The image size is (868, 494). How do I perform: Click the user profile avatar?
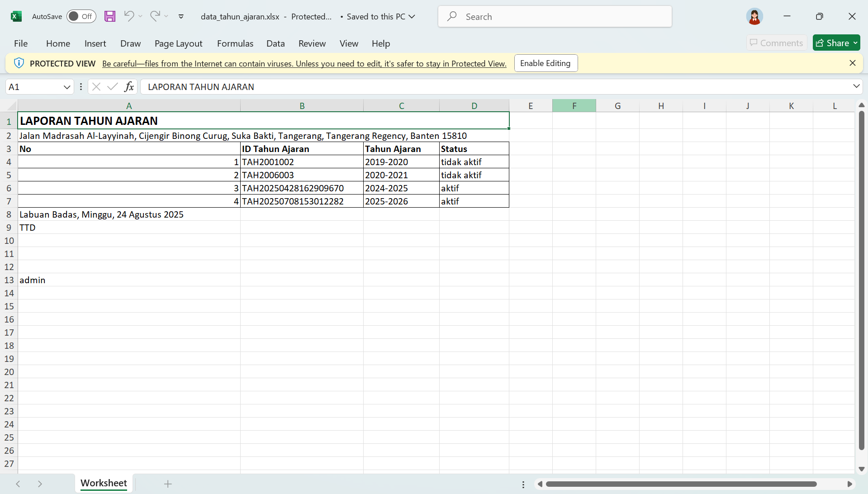coord(754,16)
